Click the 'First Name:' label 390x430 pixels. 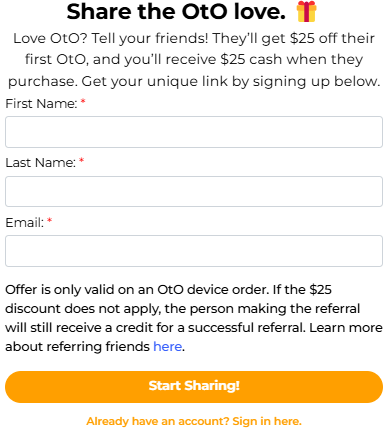[x=41, y=104]
